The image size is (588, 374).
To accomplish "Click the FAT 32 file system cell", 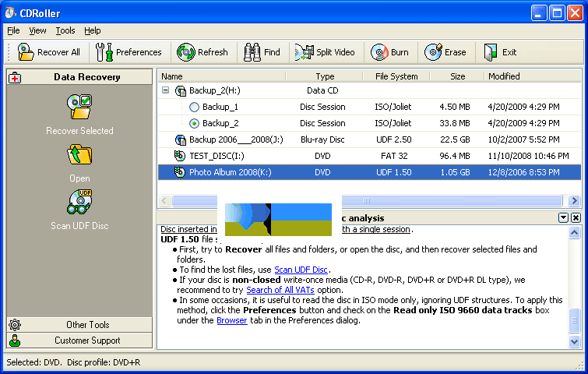I will [394, 156].
